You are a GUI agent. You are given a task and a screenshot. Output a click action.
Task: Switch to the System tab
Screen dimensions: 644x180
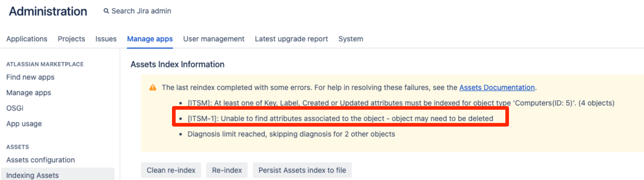point(350,39)
